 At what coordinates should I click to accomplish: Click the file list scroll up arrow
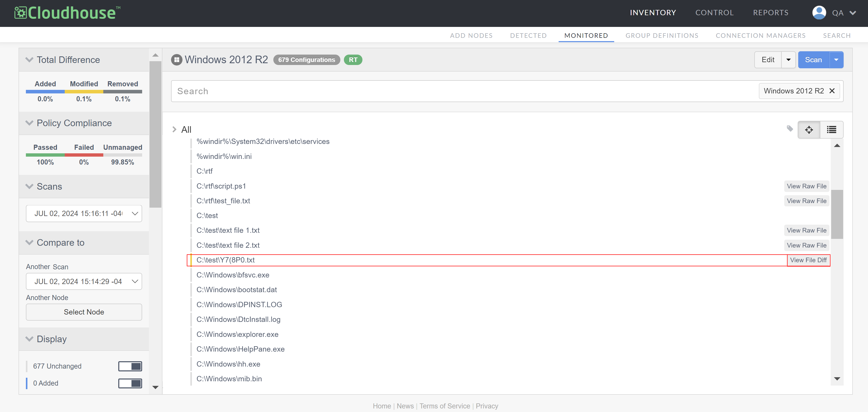[837, 145]
